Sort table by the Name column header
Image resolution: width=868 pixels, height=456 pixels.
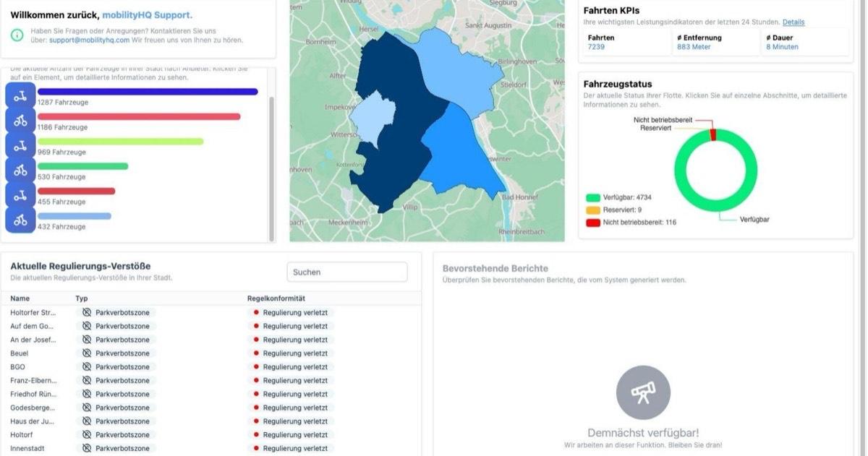20,298
